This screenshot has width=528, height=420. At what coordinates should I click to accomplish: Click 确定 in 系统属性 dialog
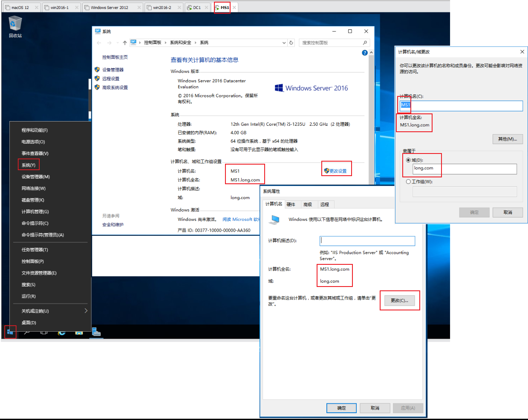(341, 408)
